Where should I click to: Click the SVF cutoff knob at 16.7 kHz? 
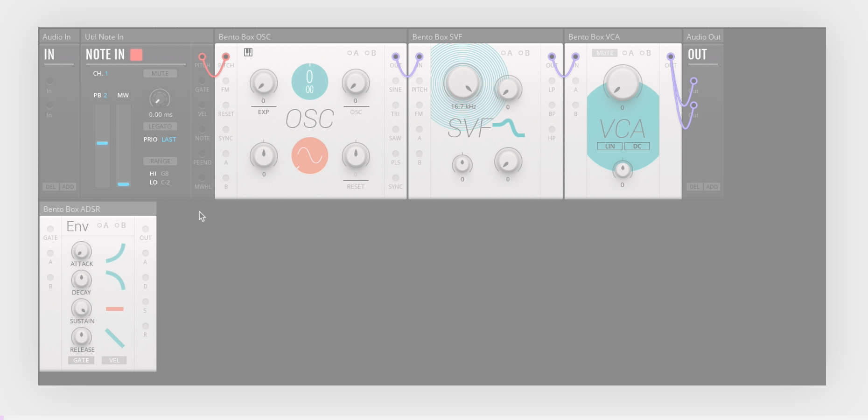(462, 83)
